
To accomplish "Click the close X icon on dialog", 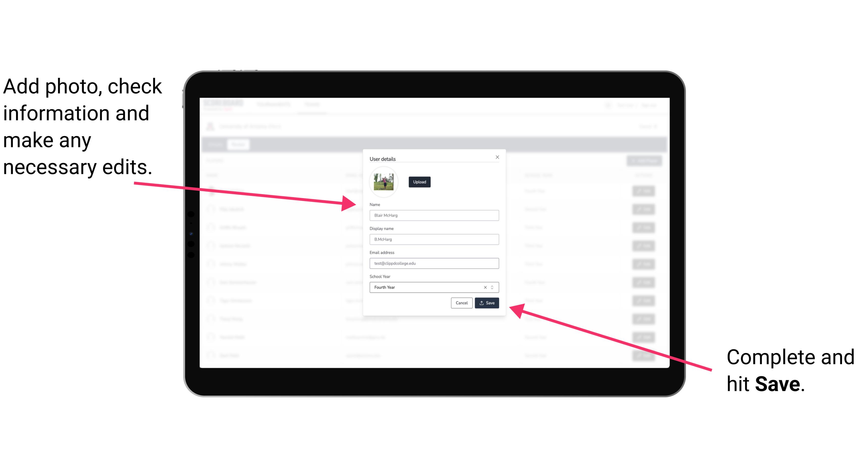I will [497, 157].
